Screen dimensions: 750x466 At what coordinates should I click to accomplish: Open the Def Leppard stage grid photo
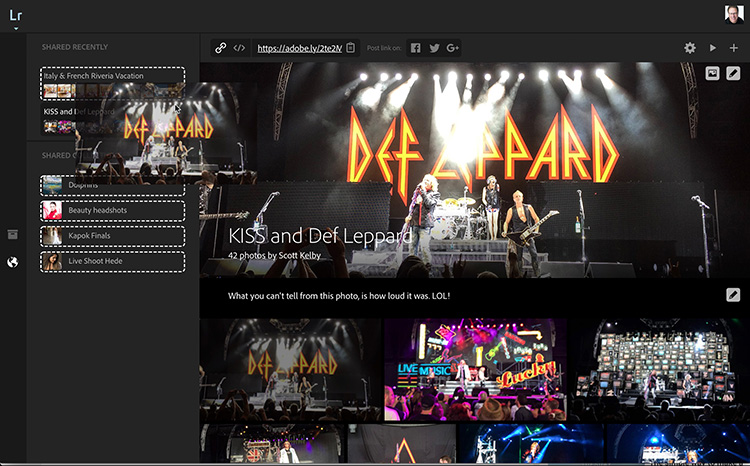point(290,370)
